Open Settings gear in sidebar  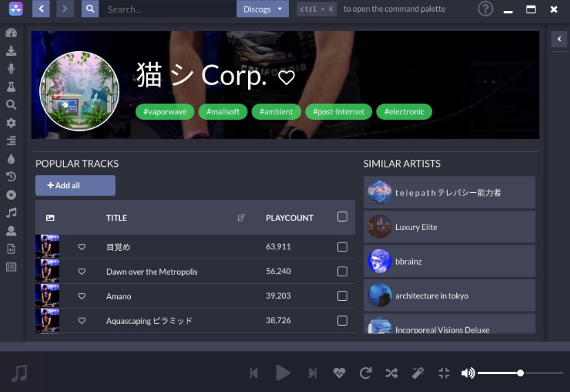click(x=11, y=123)
